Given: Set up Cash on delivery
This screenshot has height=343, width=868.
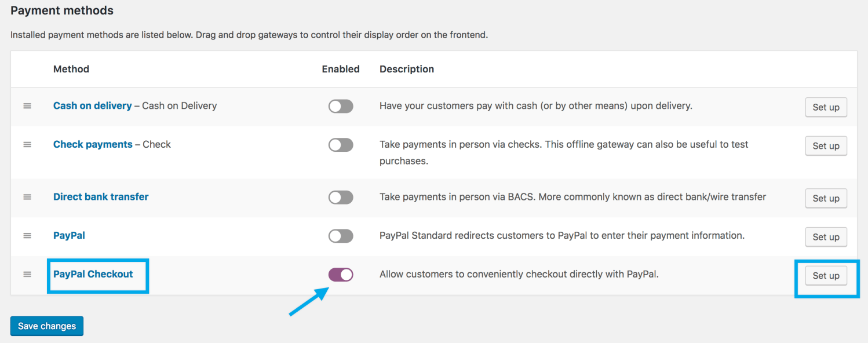Looking at the screenshot, I should [826, 107].
